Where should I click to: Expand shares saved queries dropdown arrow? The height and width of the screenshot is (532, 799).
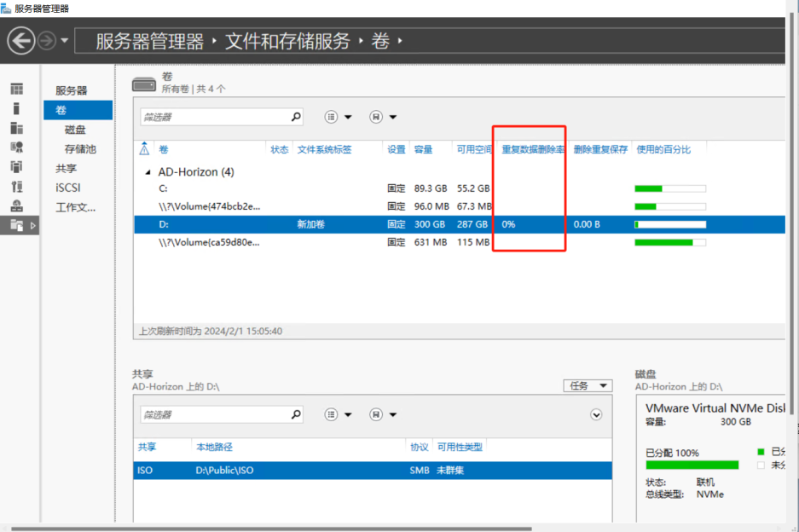coord(393,415)
